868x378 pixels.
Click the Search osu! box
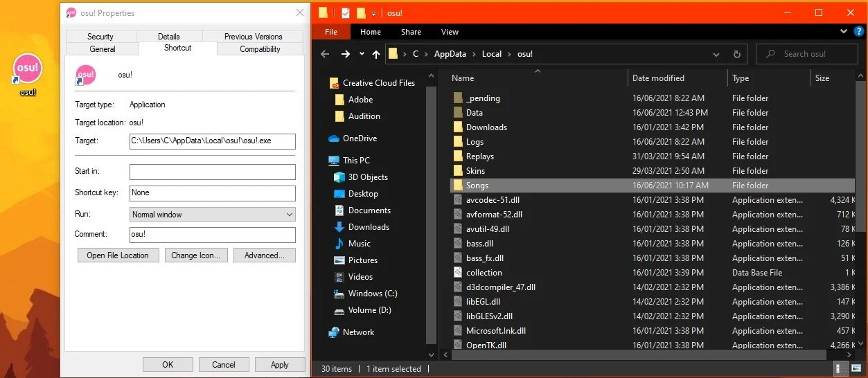tap(807, 53)
